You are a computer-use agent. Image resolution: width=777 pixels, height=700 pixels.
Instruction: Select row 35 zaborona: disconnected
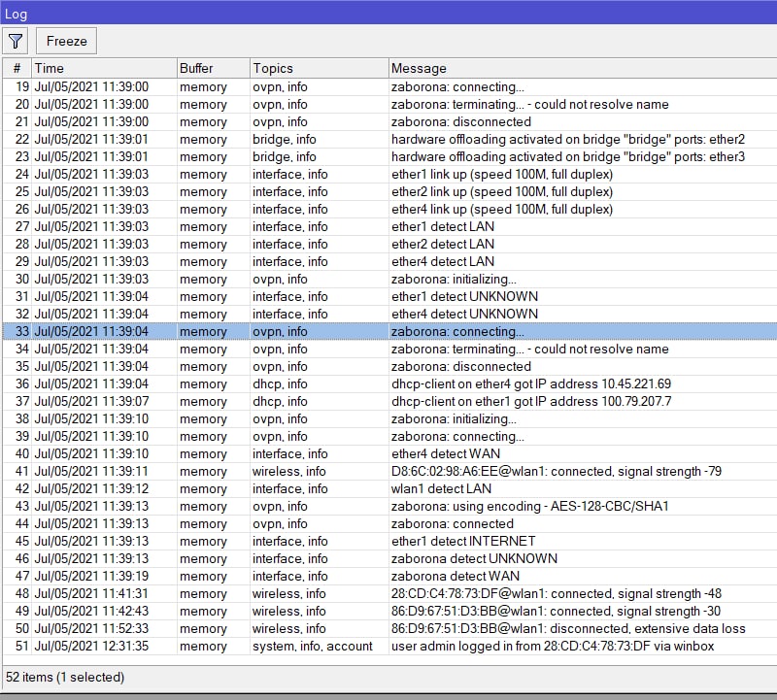click(390, 367)
